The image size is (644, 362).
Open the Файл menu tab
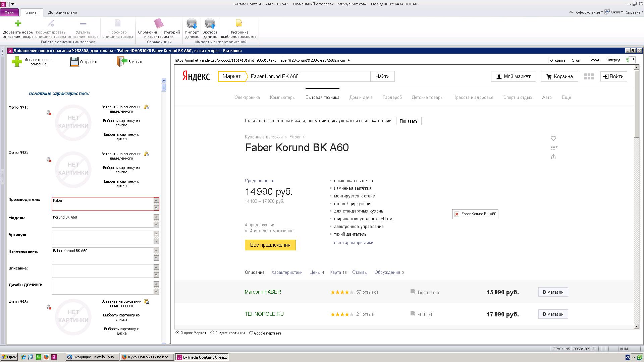pyautogui.click(x=9, y=12)
